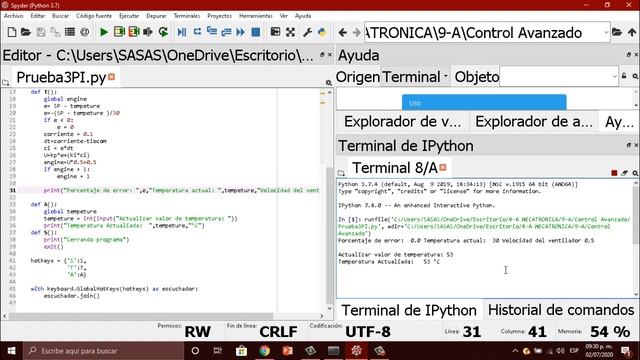
Task: Open the Editar menu
Action: click(38, 16)
